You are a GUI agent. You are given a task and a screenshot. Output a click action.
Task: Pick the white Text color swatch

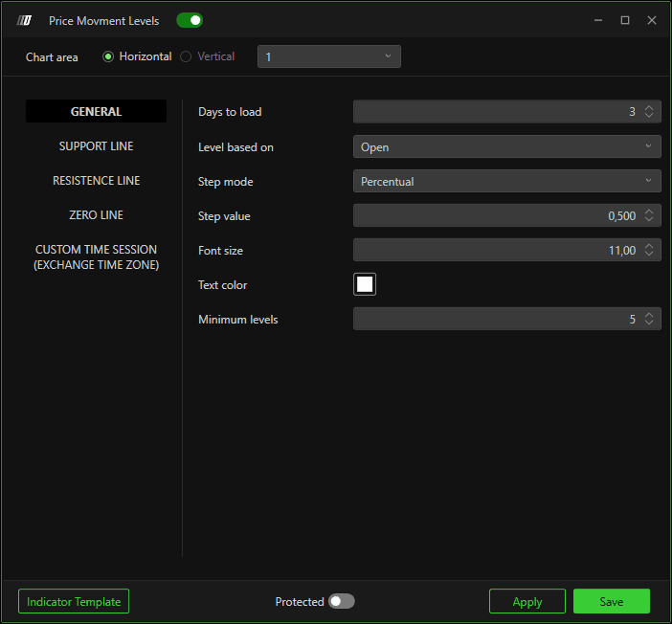(x=365, y=284)
